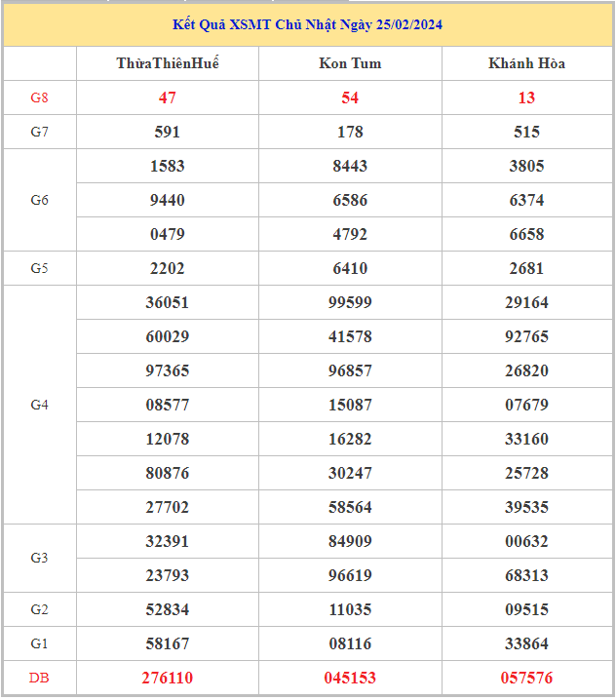
Task: Click the G4 row label
Action: point(39,405)
